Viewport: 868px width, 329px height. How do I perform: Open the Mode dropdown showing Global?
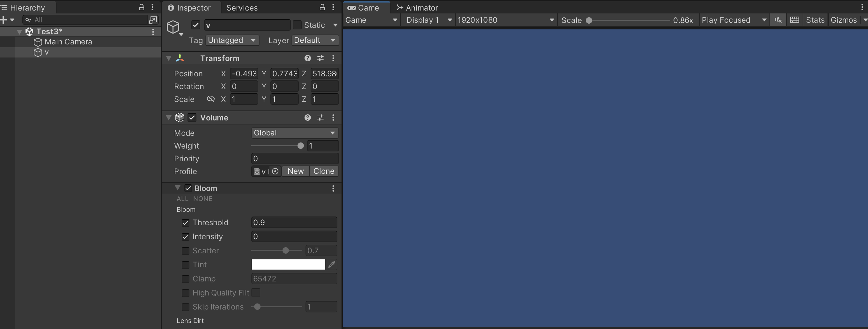tap(294, 133)
